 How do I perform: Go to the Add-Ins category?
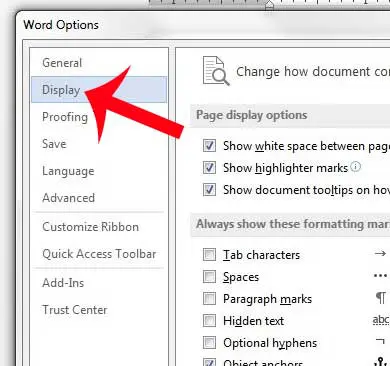pyautogui.click(x=63, y=283)
